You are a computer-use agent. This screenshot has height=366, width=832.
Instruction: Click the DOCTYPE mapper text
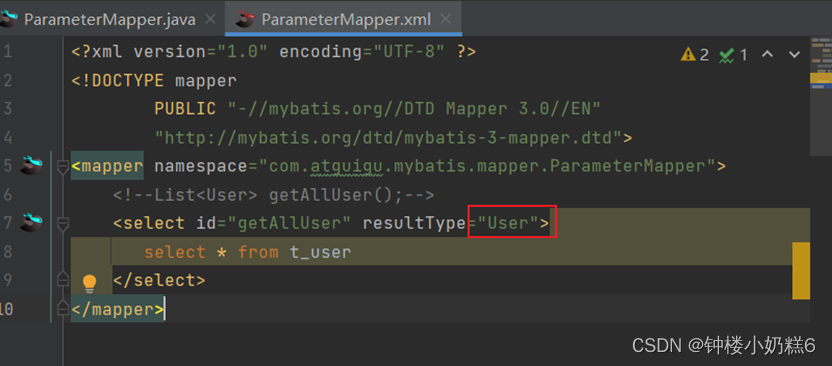[154, 81]
